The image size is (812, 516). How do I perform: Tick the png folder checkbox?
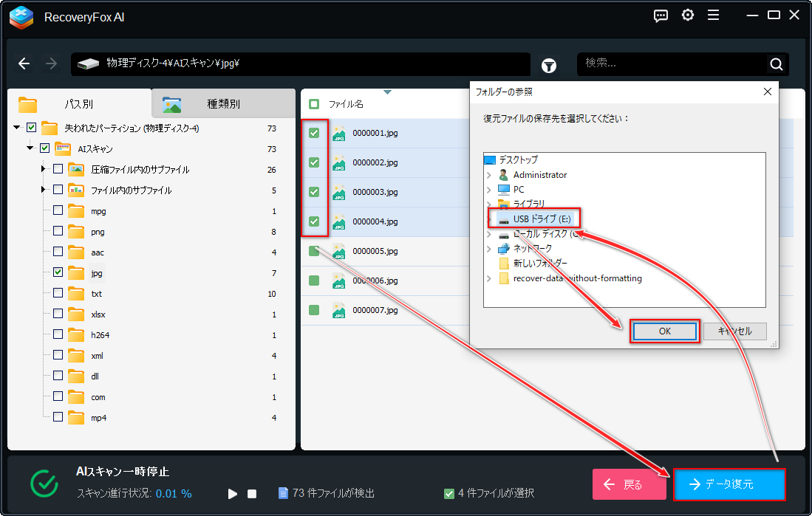[58, 231]
